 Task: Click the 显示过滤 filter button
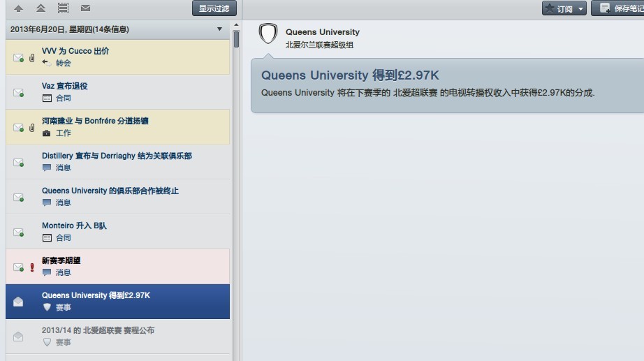(214, 8)
